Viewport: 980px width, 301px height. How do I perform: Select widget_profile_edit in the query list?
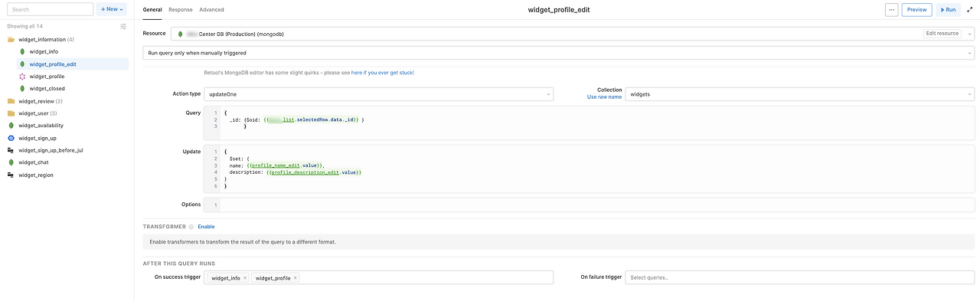click(x=73, y=64)
